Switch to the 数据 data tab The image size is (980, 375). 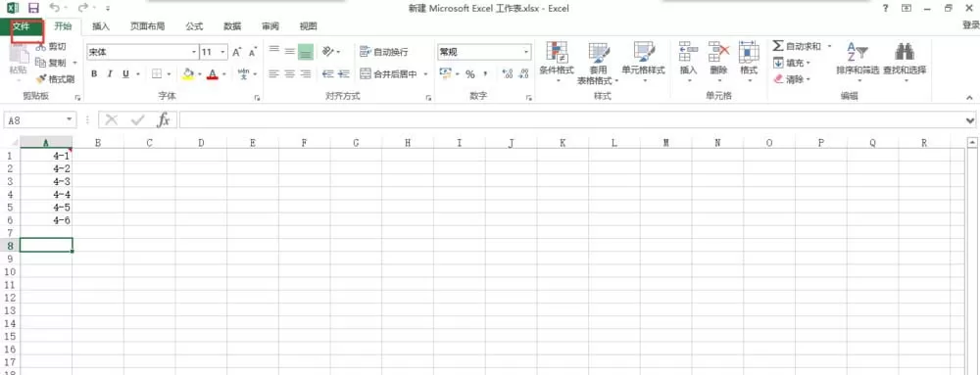pos(232,26)
